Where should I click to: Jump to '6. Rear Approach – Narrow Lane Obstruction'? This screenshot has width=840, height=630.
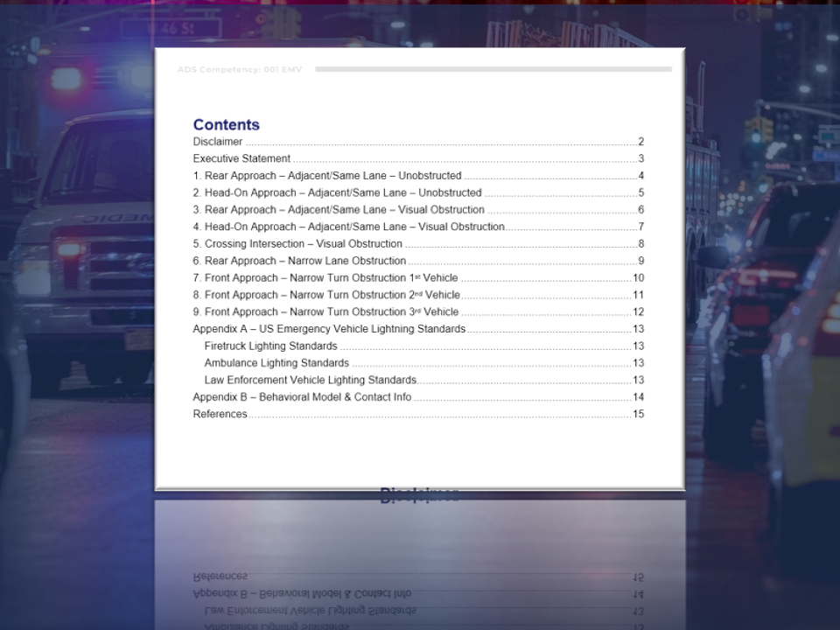coord(418,261)
